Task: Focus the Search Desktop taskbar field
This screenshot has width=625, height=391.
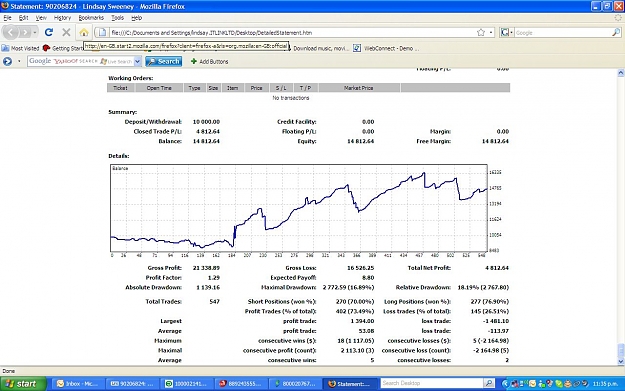Action: tap(431, 383)
